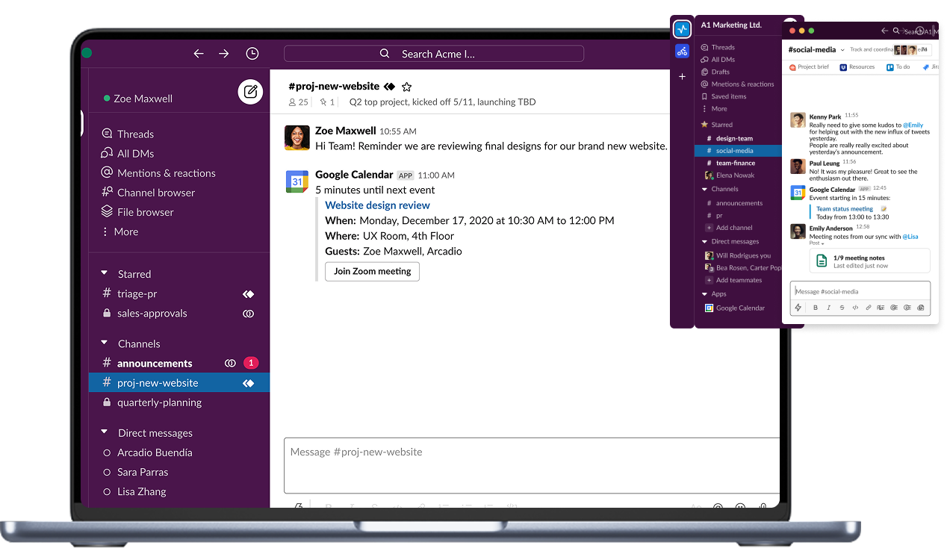947x560 pixels.
Task: Collapse the Starred section in left sidebar
Action: pos(105,274)
